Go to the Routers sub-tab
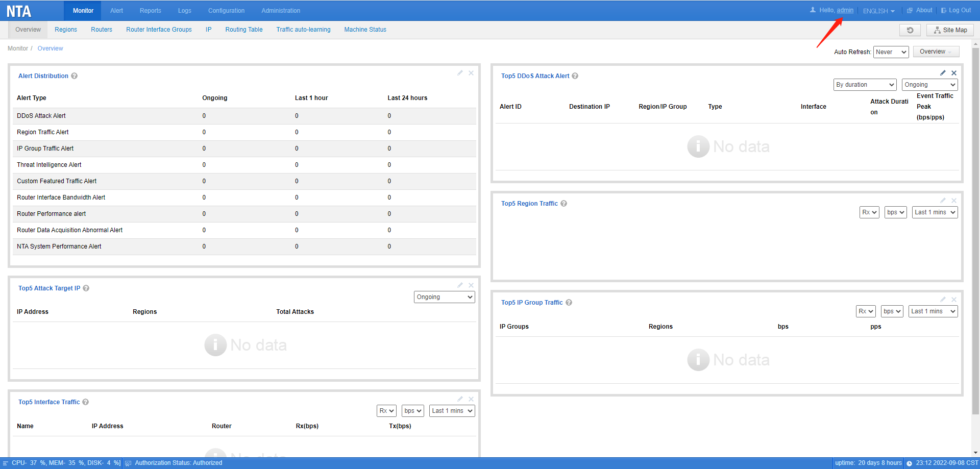Screen dimensions: 980x469 102,30
